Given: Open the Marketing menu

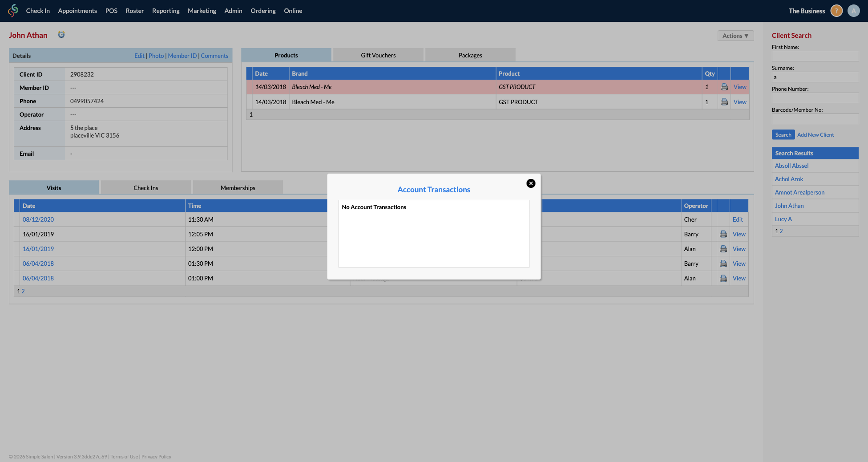Looking at the screenshot, I should coord(202,10).
